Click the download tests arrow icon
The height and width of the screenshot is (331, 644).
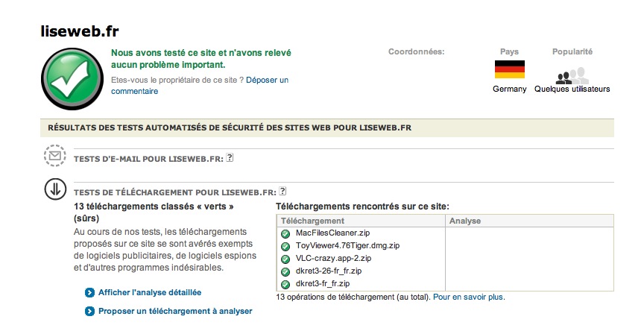[x=54, y=190]
